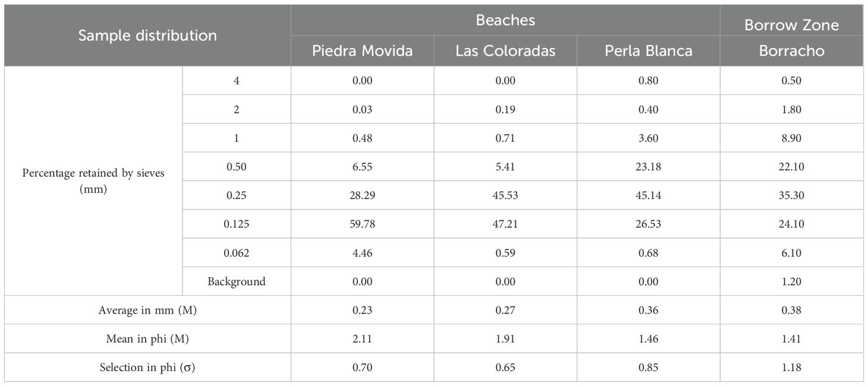Click the 23.18 value under Perla Blanca
Viewport: 868px width, 386px height.
[x=648, y=167]
